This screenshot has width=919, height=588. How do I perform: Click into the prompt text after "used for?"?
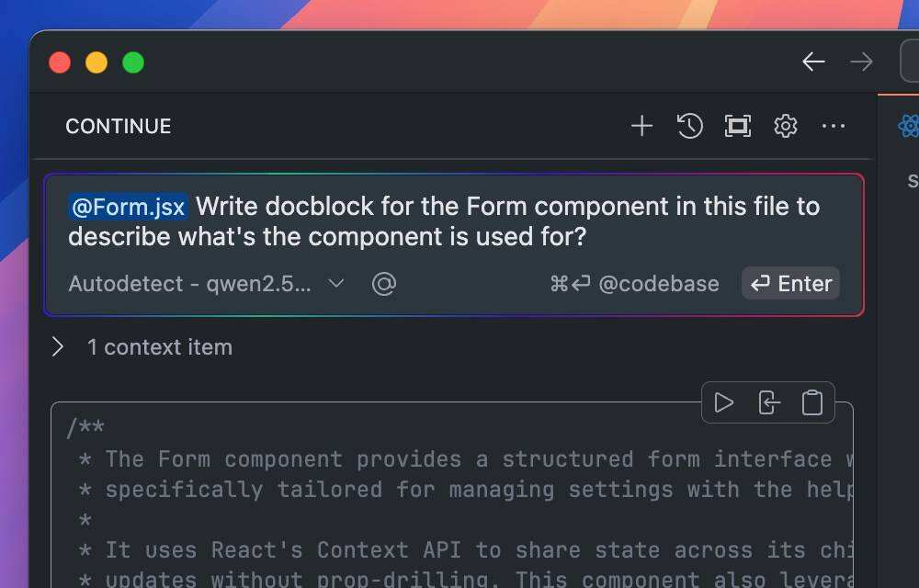643,237
